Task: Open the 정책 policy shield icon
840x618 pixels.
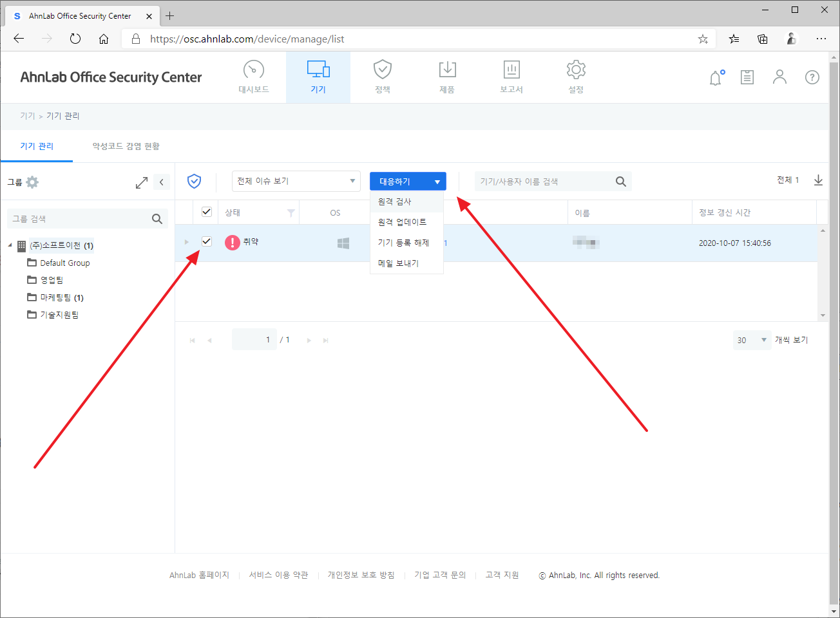Action: click(383, 70)
